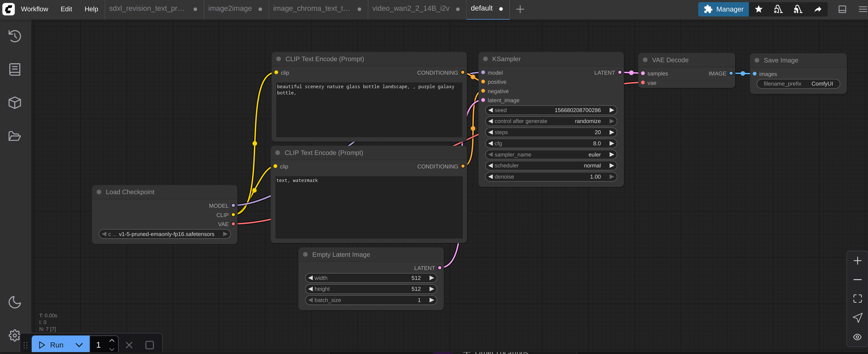This screenshot has height=354, width=868.
Task: Toggle dark theme with the moon icon
Action: pyautogui.click(x=15, y=302)
